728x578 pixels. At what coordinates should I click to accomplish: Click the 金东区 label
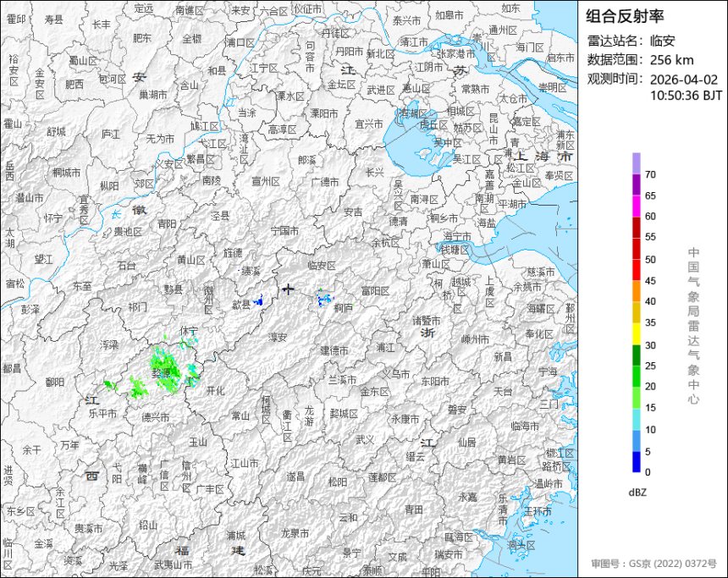coord(375,391)
